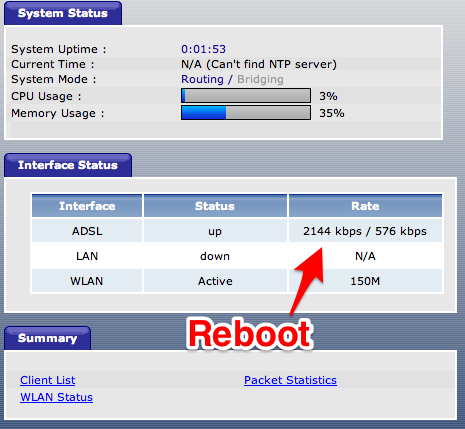Click the WLAN interface row name
This screenshot has height=429, width=465.
[x=87, y=281]
